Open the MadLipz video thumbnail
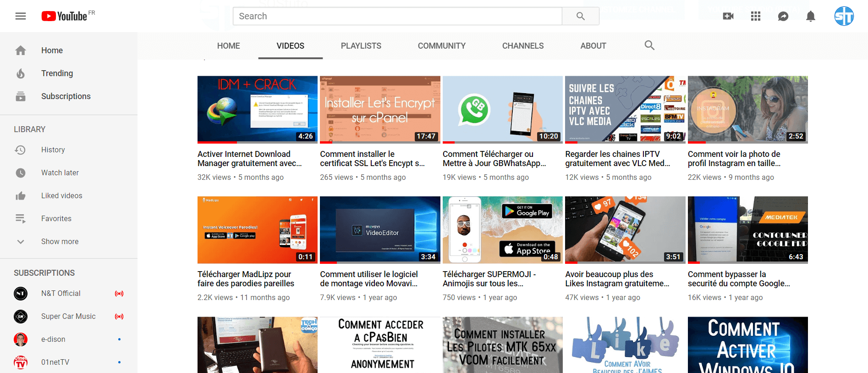 point(258,230)
